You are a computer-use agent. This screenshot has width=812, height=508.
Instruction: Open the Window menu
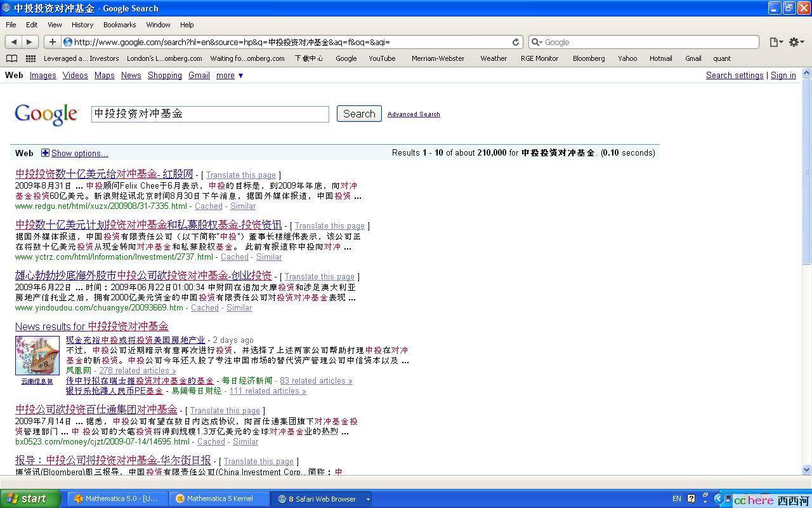[158, 25]
